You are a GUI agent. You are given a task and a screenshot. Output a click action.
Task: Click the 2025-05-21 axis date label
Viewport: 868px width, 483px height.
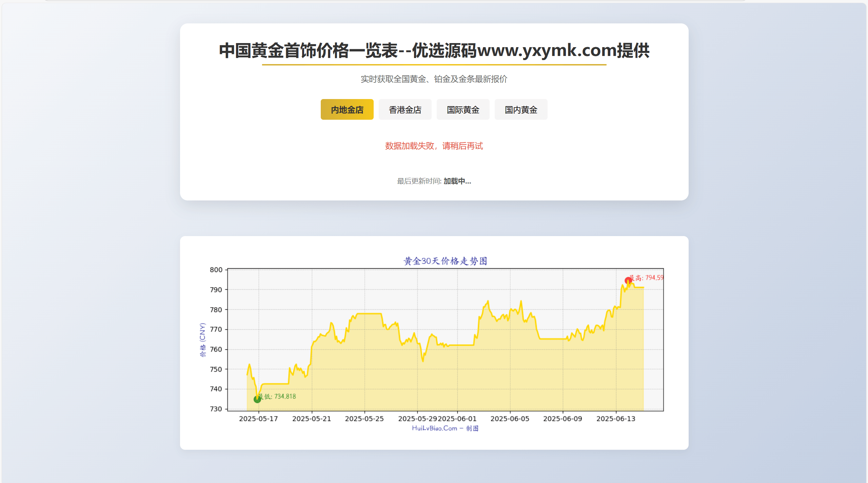coord(312,419)
